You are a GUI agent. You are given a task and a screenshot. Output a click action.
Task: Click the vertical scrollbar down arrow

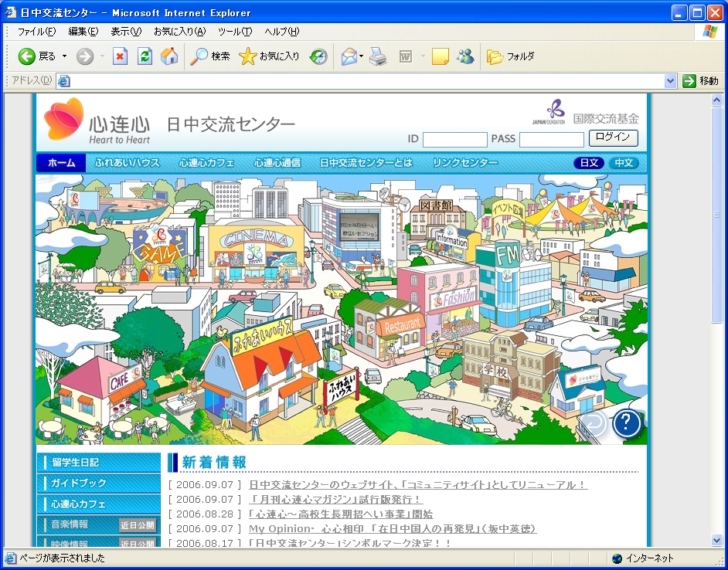point(716,540)
